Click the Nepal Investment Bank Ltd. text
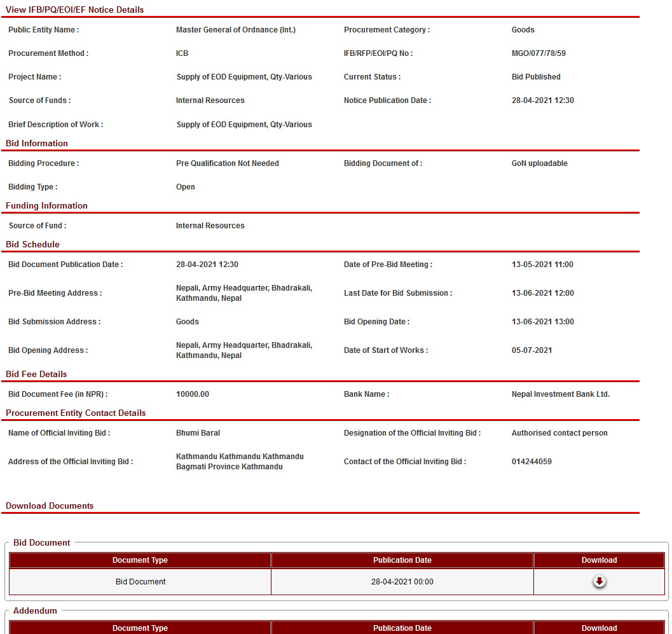This screenshot has width=672, height=634. (560, 394)
